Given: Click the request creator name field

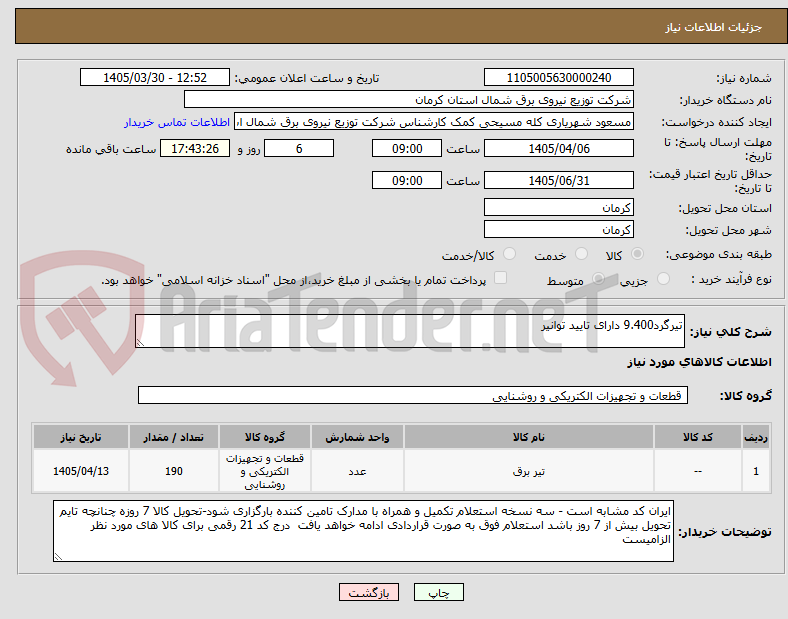Looking at the screenshot, I should [434, 122].
